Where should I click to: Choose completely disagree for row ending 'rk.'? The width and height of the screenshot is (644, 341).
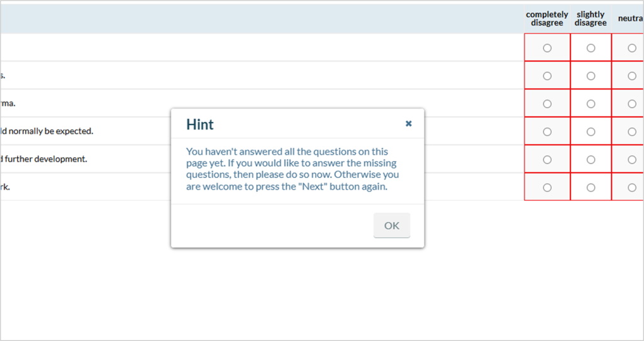[547, 187]
